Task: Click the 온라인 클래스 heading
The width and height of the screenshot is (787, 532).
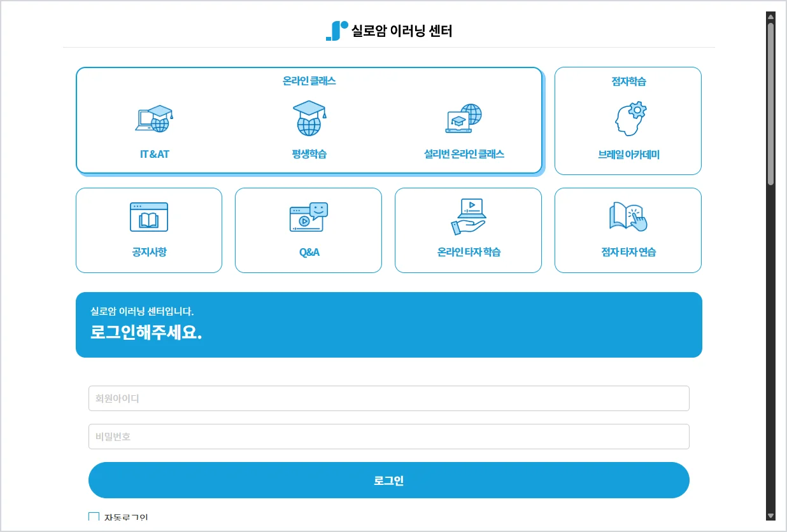Action: pos(309,81)
